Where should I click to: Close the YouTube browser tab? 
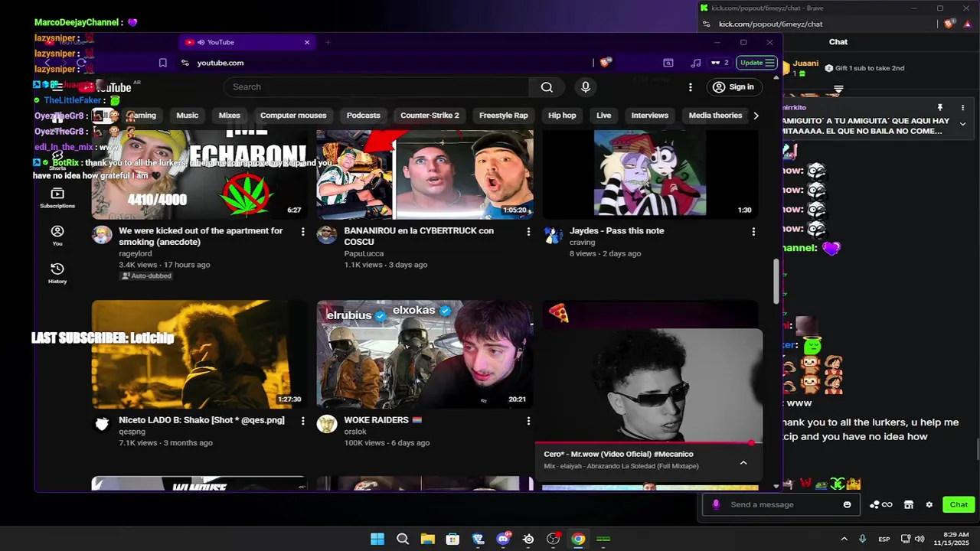(x=307, y=42)
